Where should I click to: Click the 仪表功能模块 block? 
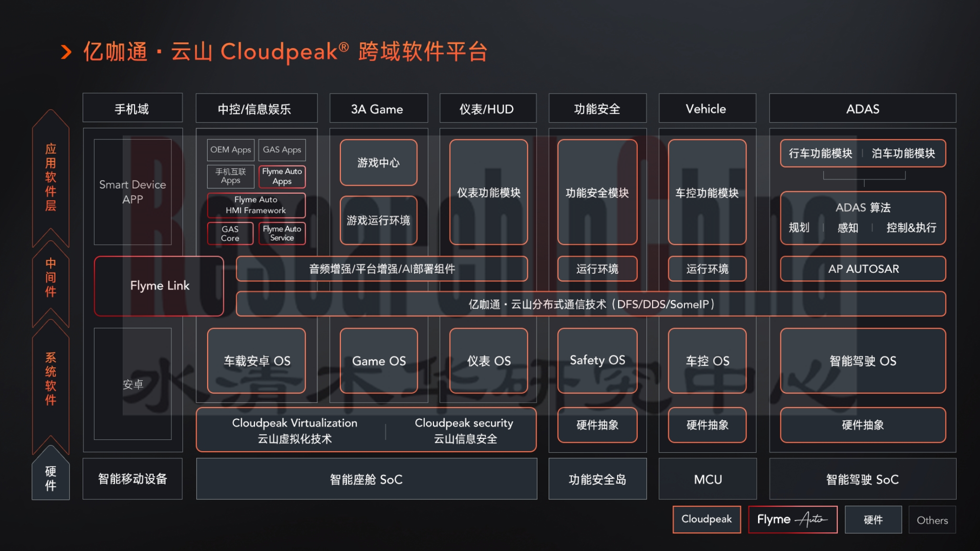tap(488, 192)
